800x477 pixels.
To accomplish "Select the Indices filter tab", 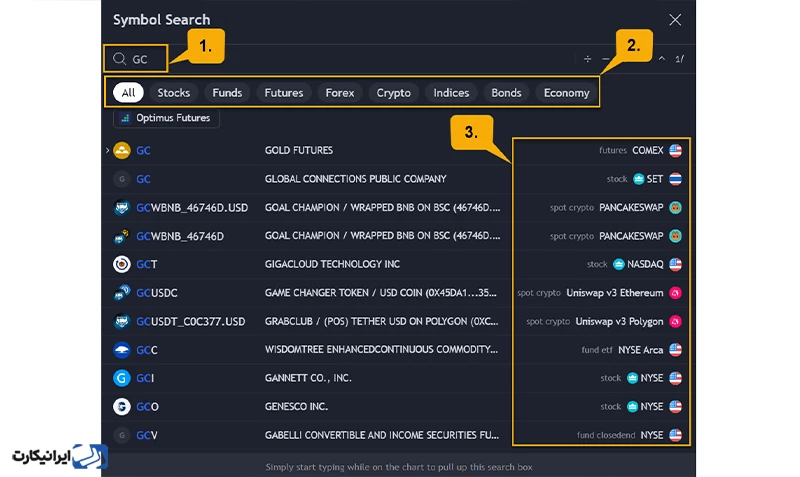I will [x=451, y=93].
